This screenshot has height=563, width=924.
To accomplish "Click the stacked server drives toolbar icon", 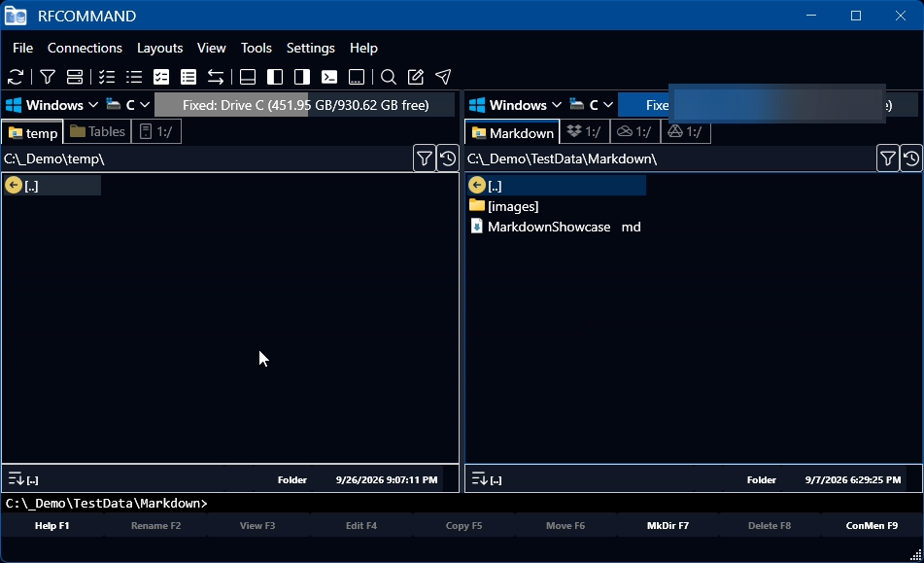I will click(x=75, y=77).
